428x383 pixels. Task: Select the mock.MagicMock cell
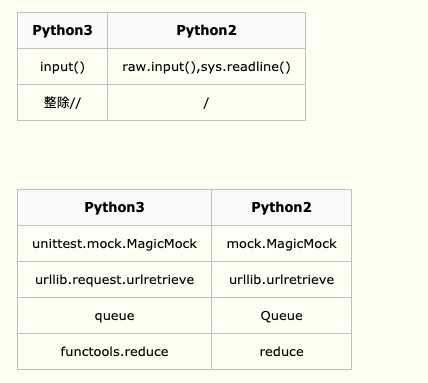tap(281, 244)
